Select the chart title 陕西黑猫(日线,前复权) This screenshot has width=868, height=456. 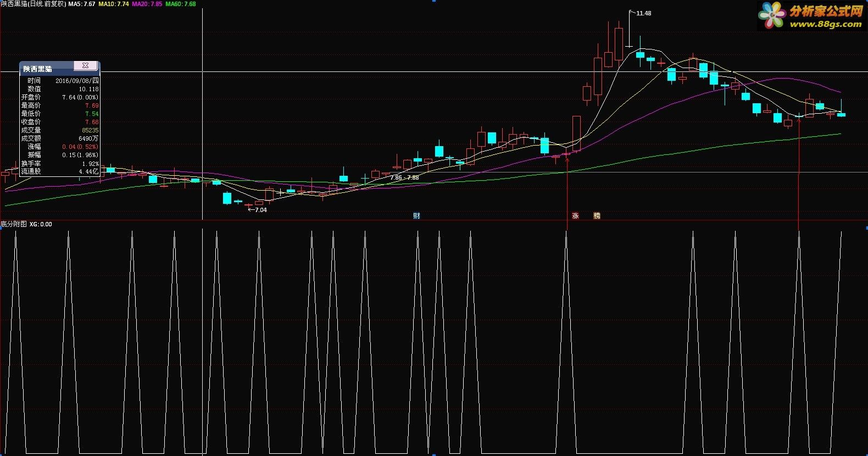coord(33,4)
